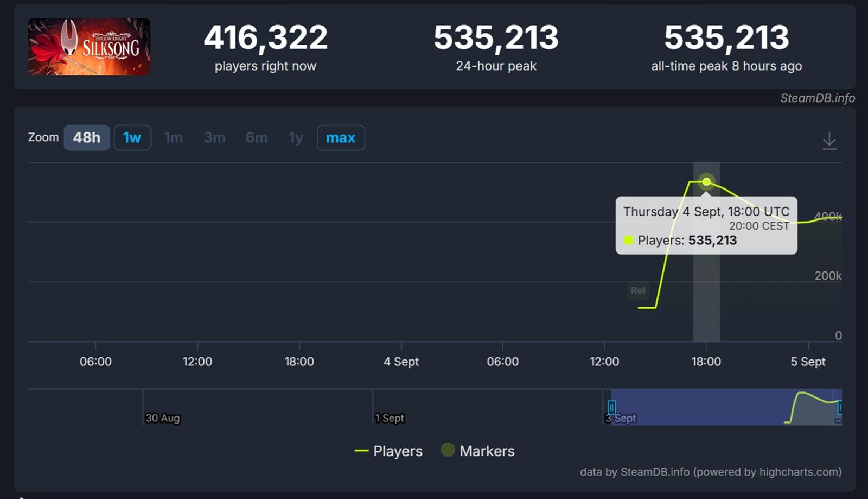Switch chart zoom to 1w

[x=132, y=138]
